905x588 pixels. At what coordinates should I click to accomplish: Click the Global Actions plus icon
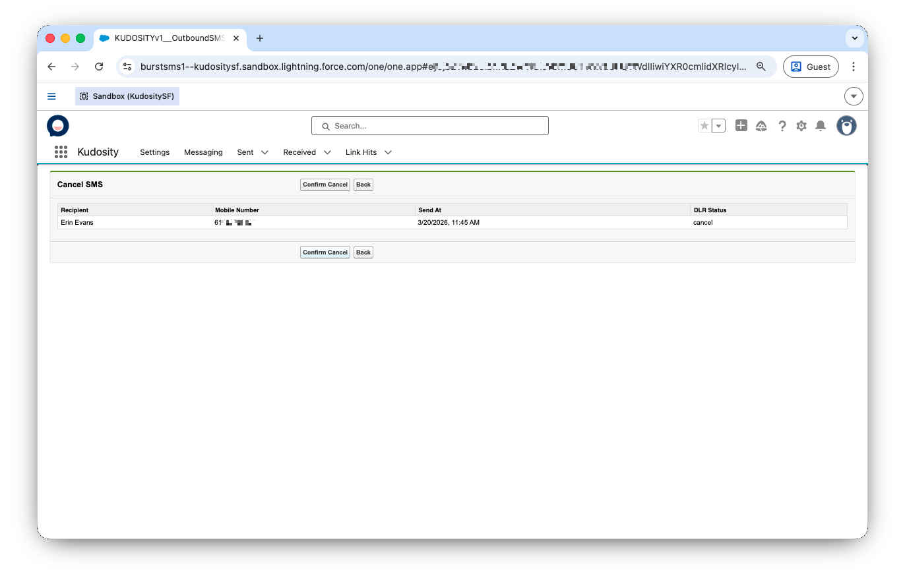[x=741, y=126]
